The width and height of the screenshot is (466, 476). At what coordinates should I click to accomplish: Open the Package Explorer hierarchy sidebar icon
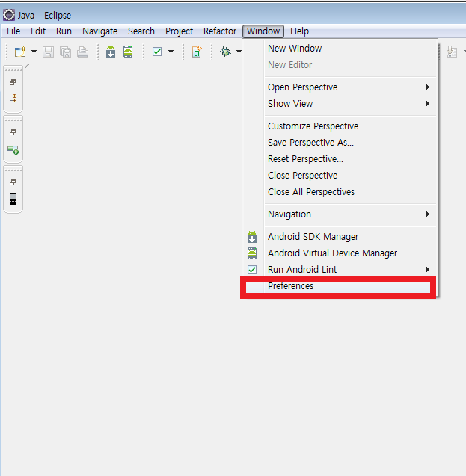tap(13, 99)
